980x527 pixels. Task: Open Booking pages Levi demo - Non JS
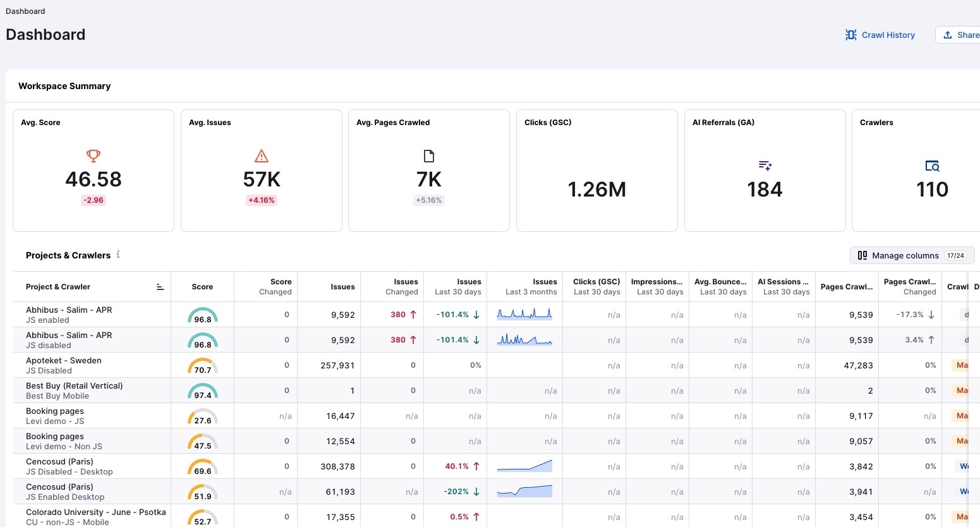64,441
